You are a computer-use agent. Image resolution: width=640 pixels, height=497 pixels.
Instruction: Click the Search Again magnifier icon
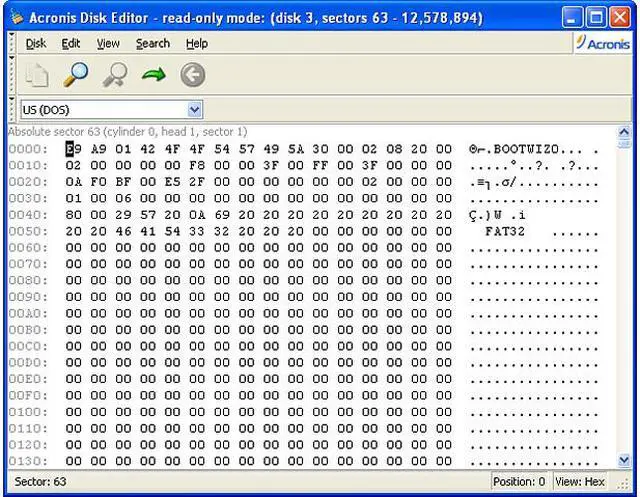coord(115,75)
